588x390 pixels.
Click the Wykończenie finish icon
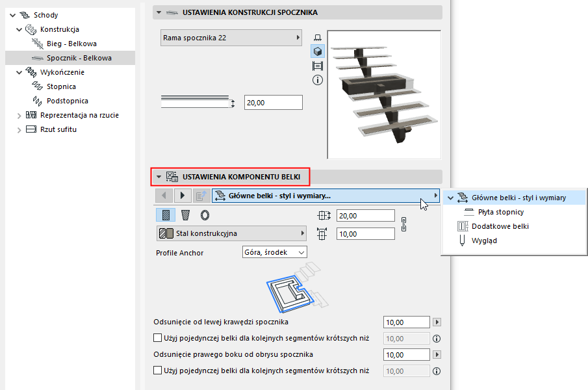click(x=31, y=72)
